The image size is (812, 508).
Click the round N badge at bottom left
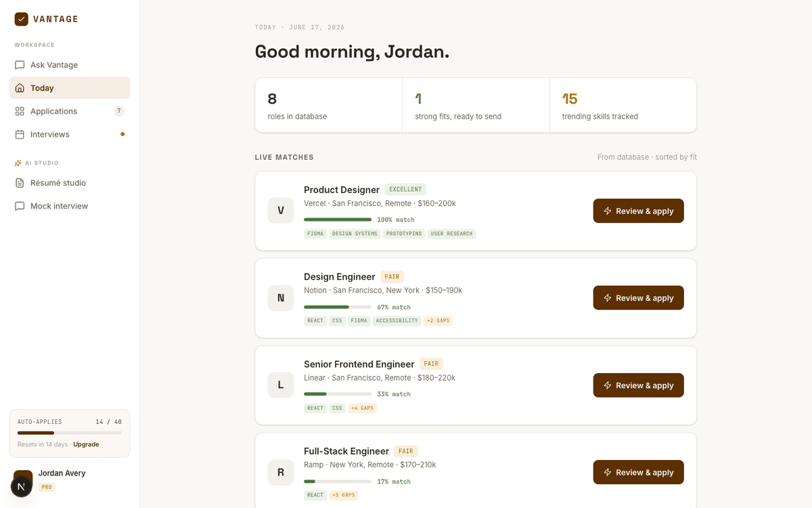[x=22, y=486]
